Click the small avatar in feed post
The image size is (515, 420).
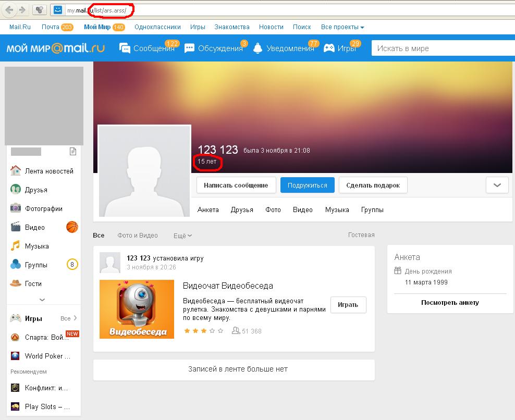coord(110,263)
